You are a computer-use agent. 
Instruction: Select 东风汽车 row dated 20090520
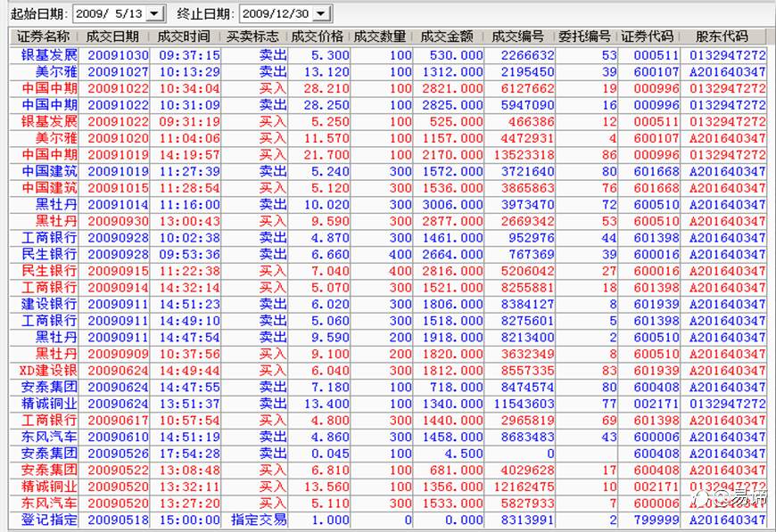click(388, 503)
